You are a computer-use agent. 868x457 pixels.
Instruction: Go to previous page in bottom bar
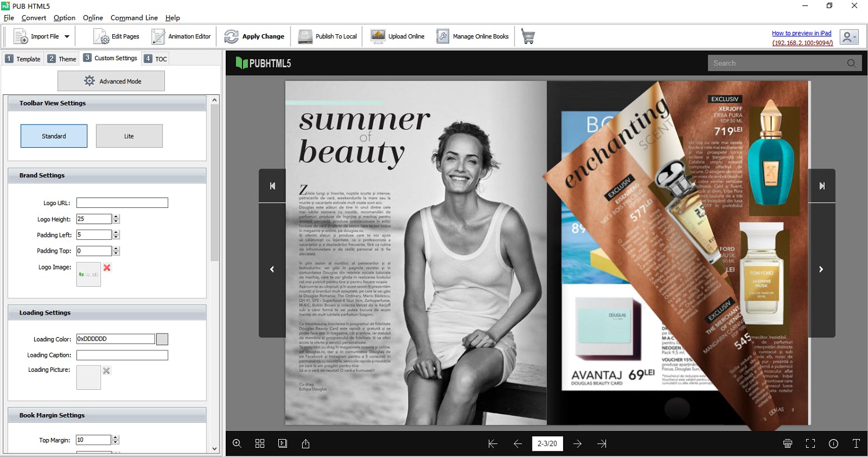click(518, 444)
